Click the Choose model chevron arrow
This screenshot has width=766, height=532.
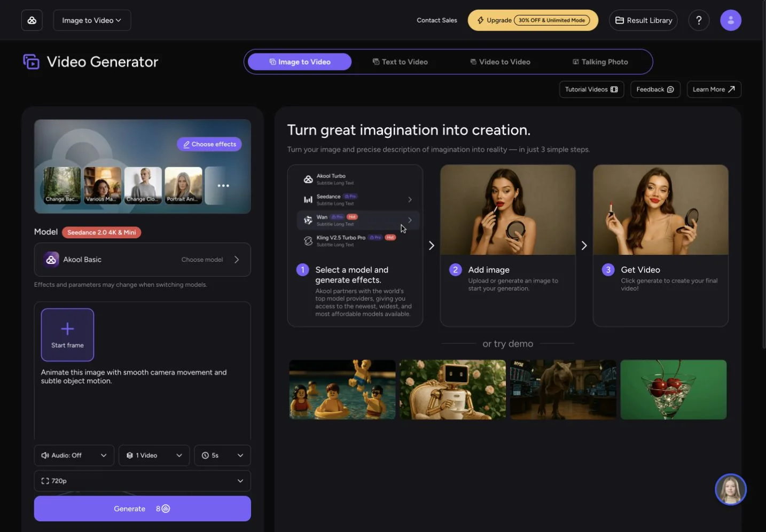237,260
